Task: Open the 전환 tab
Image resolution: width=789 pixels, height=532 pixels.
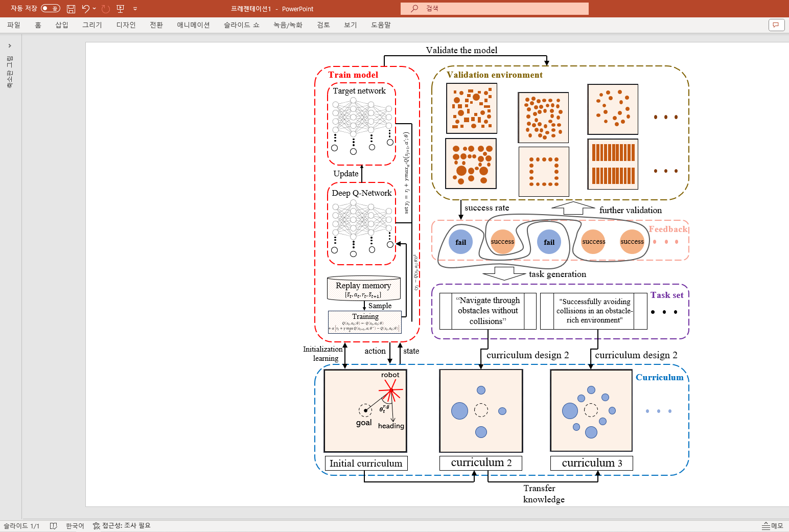Action: [x=156, y=25]
